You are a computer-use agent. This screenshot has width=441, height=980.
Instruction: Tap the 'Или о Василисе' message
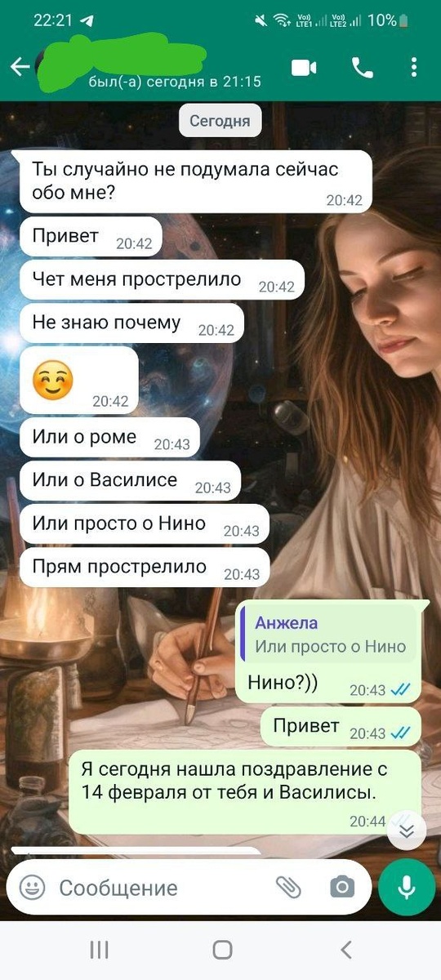point(130,480)
